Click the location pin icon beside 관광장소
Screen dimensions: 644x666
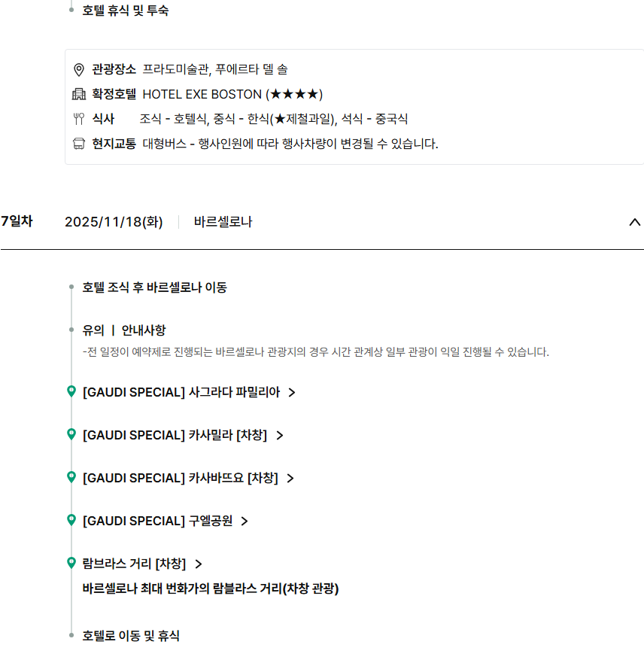[x=79, y=70]
